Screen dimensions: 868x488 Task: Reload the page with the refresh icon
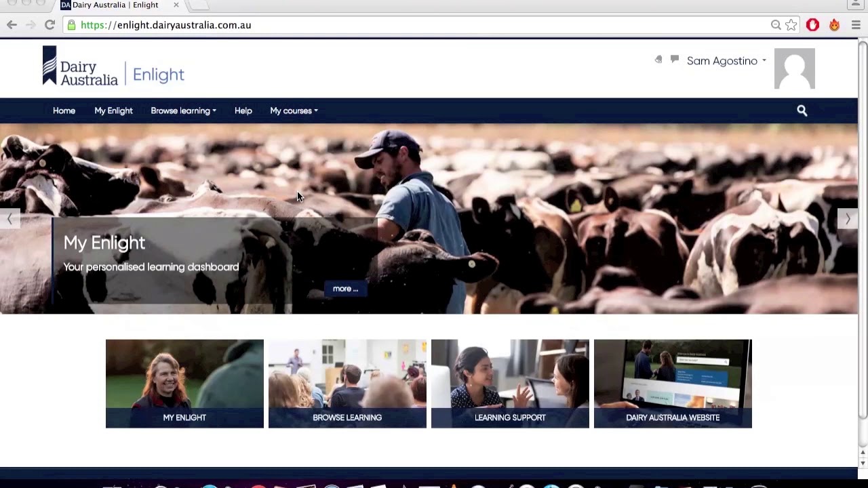pyautogui.click(x=50, y=25)
